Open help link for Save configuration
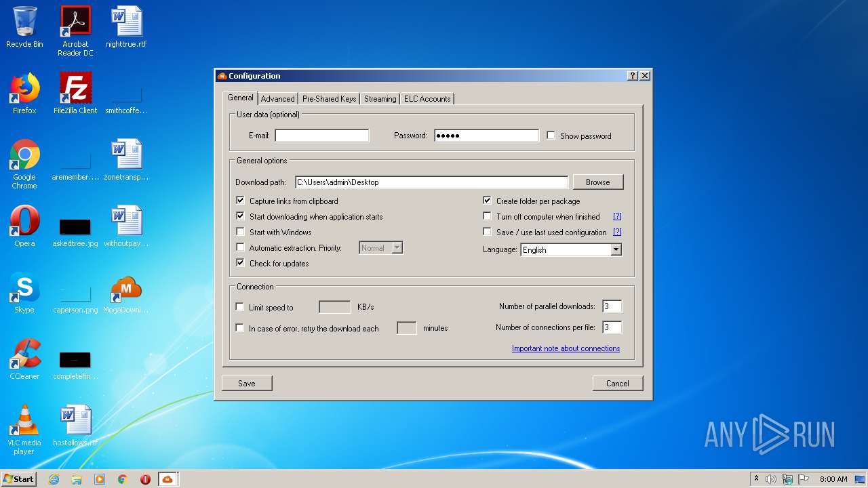868x488 pixels. pos(617,232)
